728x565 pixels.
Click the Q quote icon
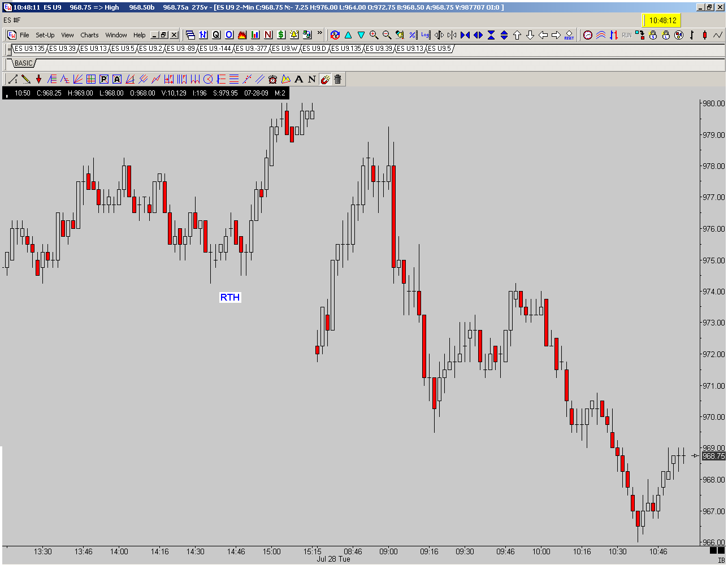[216, 35]
